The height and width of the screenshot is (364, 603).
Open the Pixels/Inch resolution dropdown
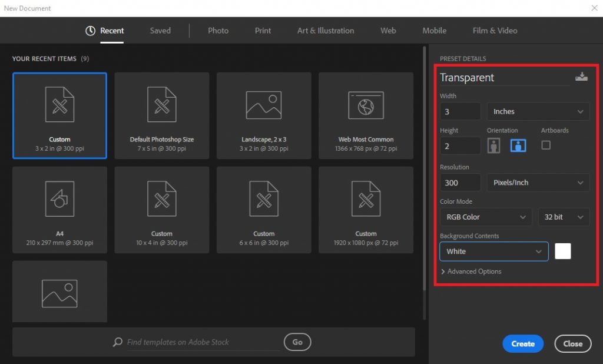pos(538,183)
